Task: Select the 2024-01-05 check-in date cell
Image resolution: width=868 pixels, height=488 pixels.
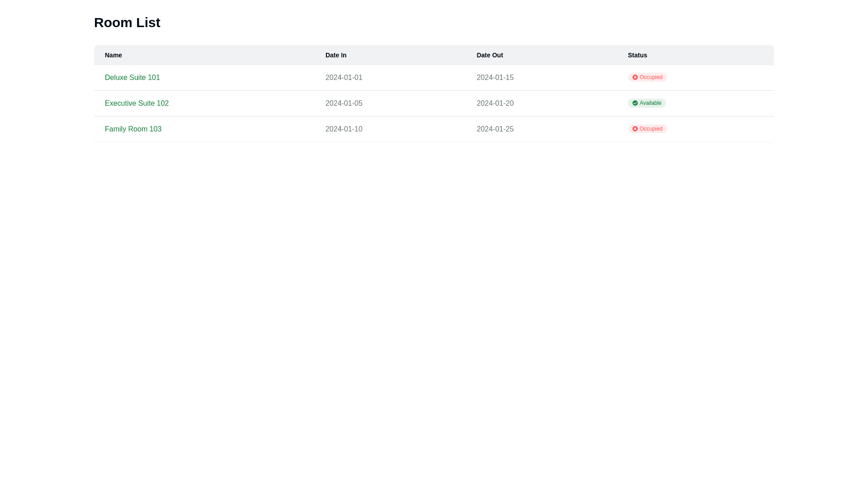Action: pyautogui.click(x=344, y=103)
